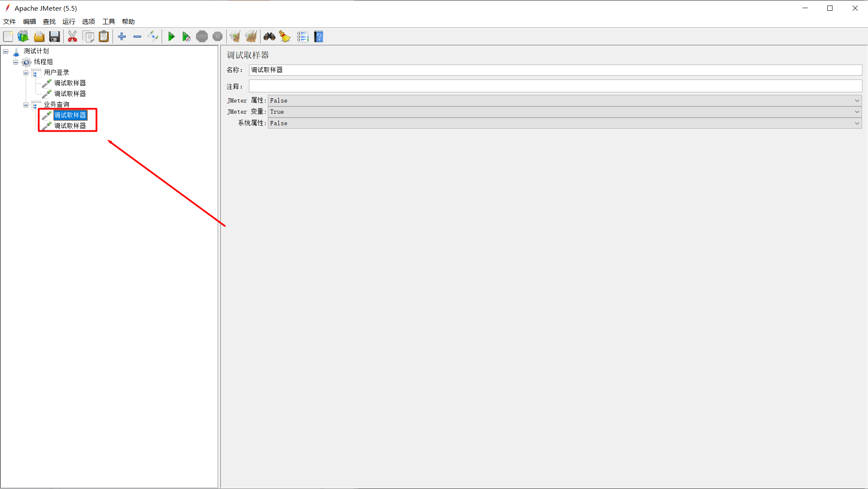Open the function helper dialog
Screen dimensions: 868x489
(x=303, y=37)
